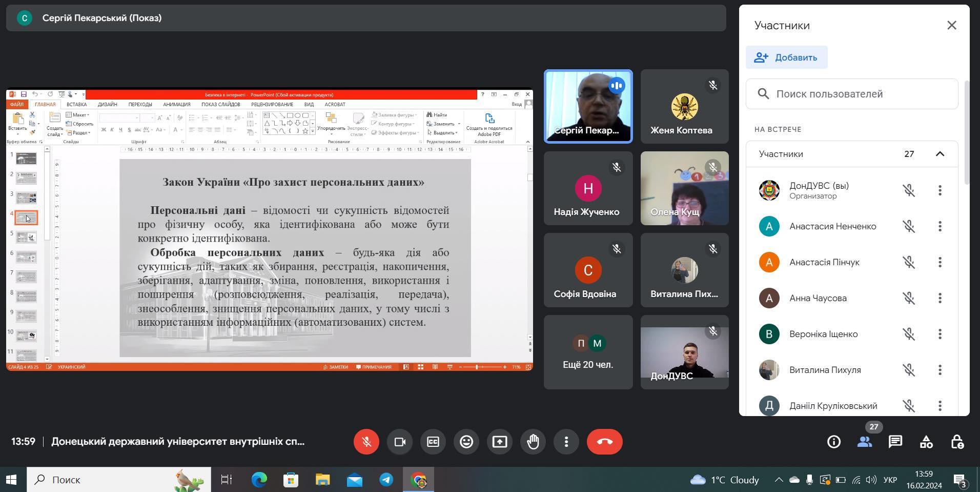Viewport: 980px width, 492px height.
Task: Open the meeting details info icon
Action: pos(834,442)
